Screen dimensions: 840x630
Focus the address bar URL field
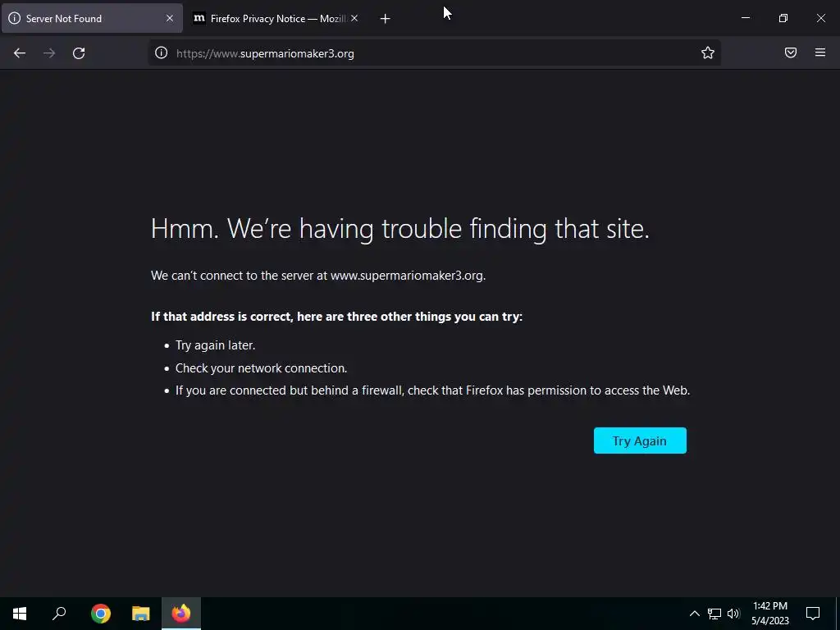click(434, 53)
